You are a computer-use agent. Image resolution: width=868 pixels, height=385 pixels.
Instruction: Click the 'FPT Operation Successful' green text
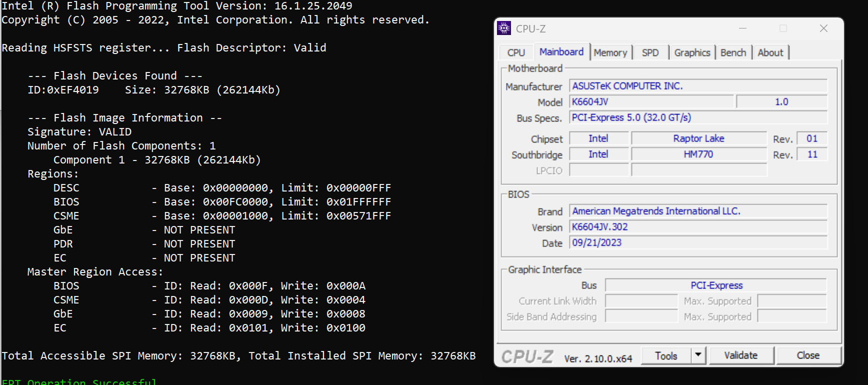click(79, 381)
